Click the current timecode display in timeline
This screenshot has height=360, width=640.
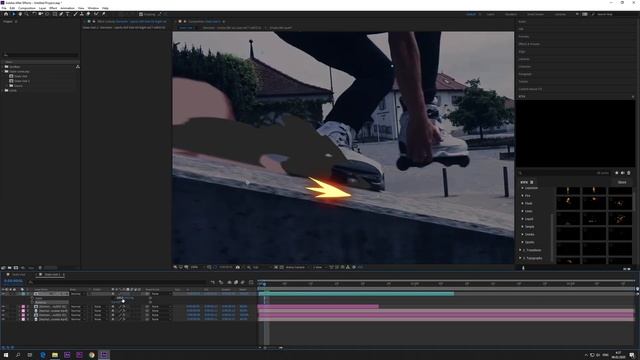point(13,281)
